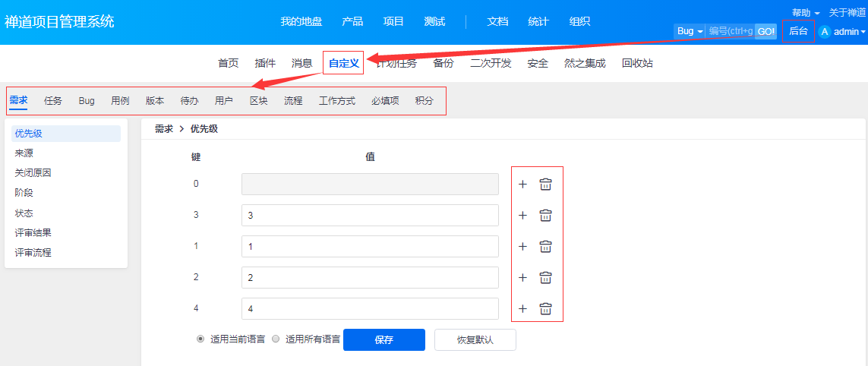Select the 区块 customization tab
Image resolution: width=868 pixels, height=366 pixels.
258,101
